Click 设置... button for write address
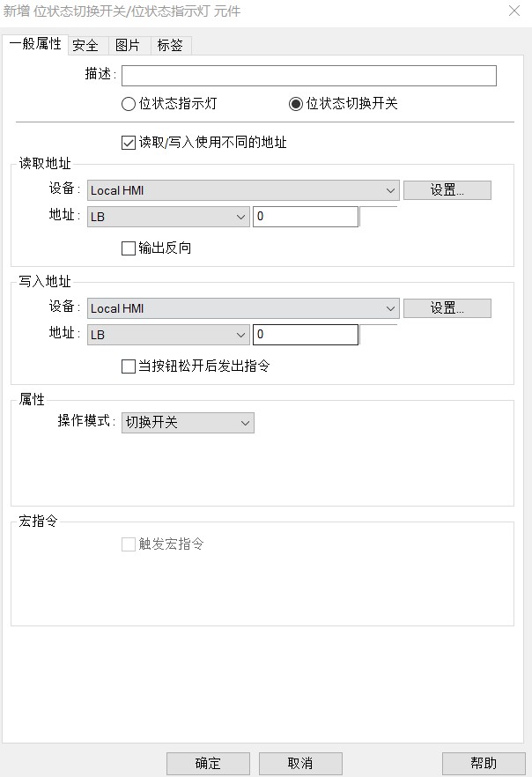The image size is (532, 777). [x=447, y=308]
